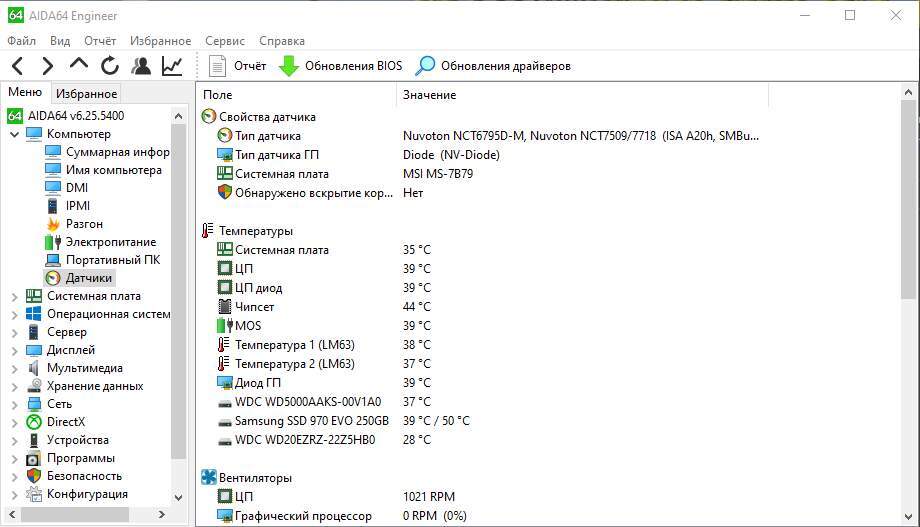This screenshot has height=527, width=920.
Task: Switch to the Избранное tab
Action: tap(87, 94)
